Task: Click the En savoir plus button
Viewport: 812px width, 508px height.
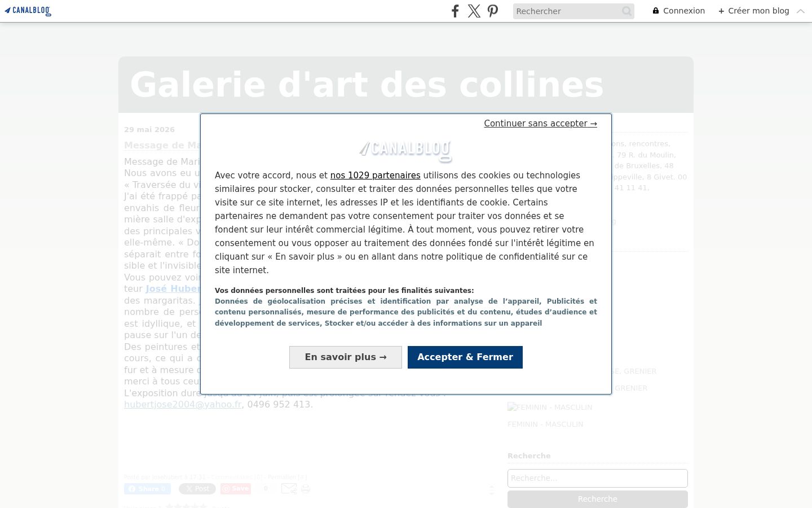Action: 346,357
